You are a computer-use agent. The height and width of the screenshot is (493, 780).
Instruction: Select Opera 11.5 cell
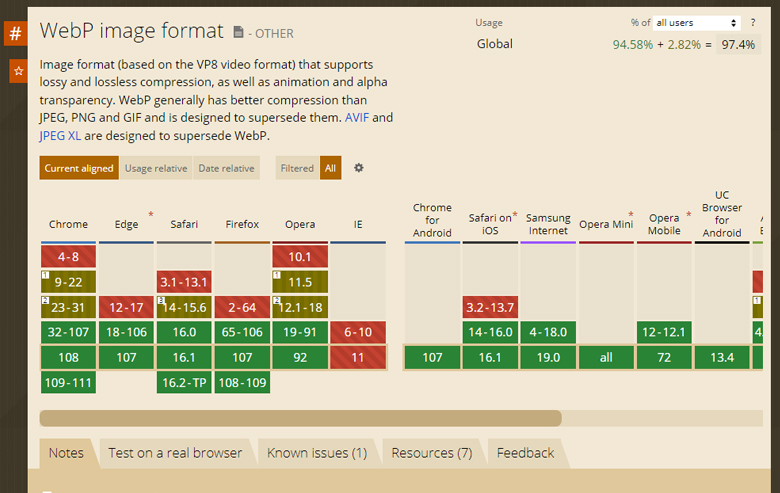pos(300,282)
